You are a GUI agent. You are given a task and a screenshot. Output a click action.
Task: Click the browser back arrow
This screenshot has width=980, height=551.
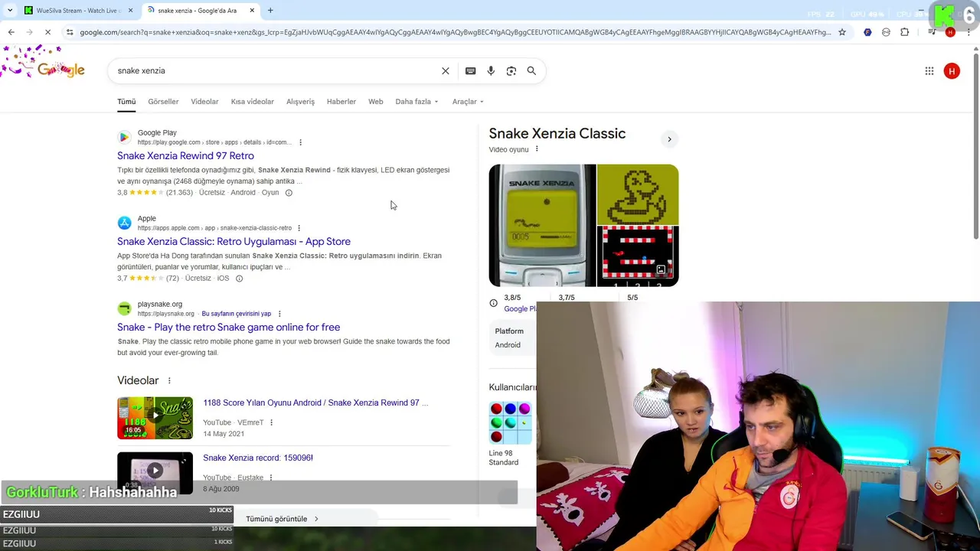click(x=11, y=32)
